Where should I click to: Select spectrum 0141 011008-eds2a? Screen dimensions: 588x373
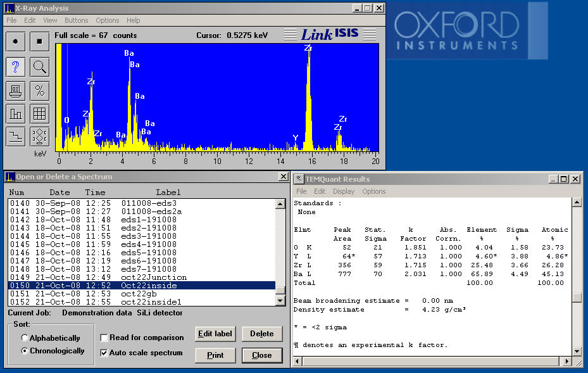[x=142, y=212]
